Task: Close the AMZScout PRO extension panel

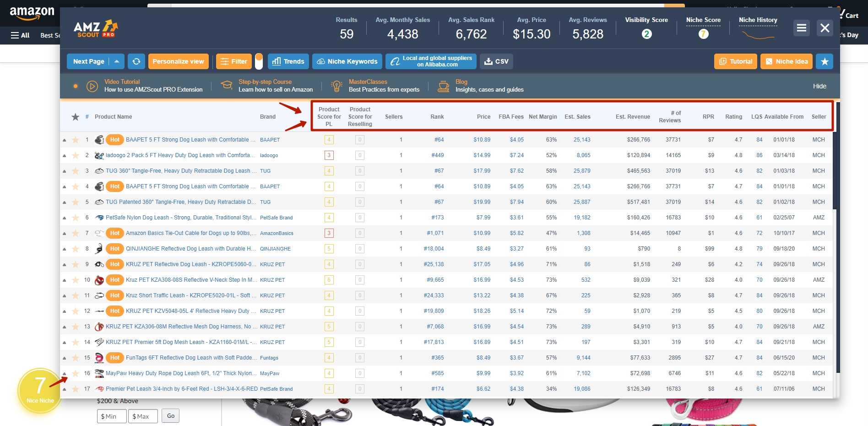Action: (x=825, y=28)
